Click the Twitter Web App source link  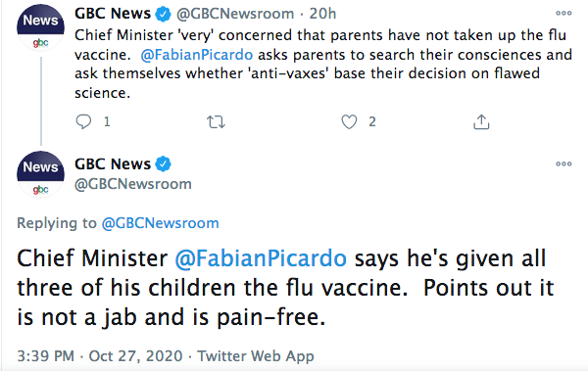(x=256, y=355)
